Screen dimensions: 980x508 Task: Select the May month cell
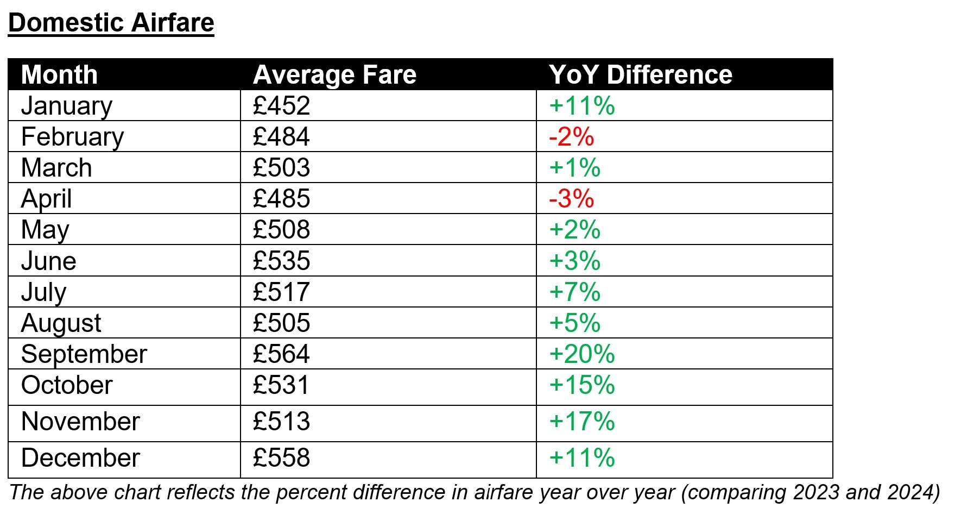[x=45, y=229]
